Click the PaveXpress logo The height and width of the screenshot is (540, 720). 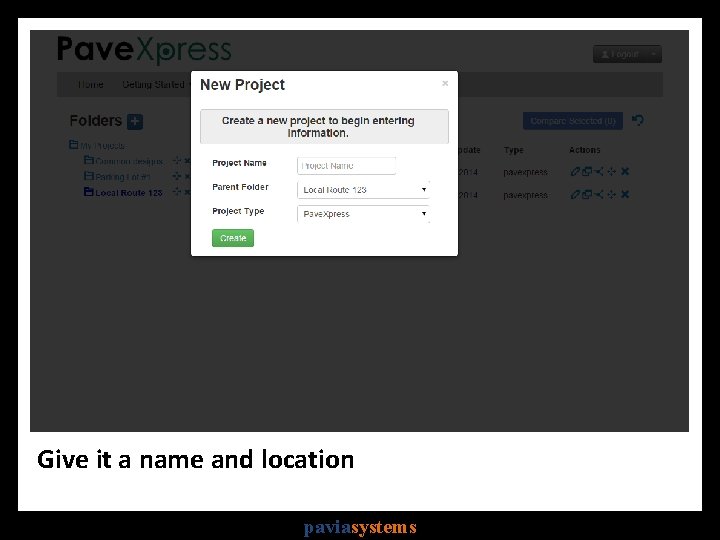pyautogui.click(x=144, y=50)
